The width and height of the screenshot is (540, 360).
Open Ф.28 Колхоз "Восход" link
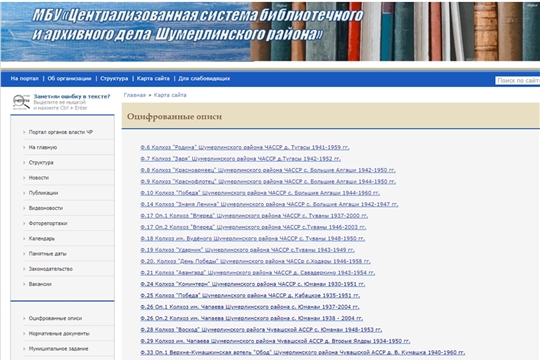tap(261, 330)
